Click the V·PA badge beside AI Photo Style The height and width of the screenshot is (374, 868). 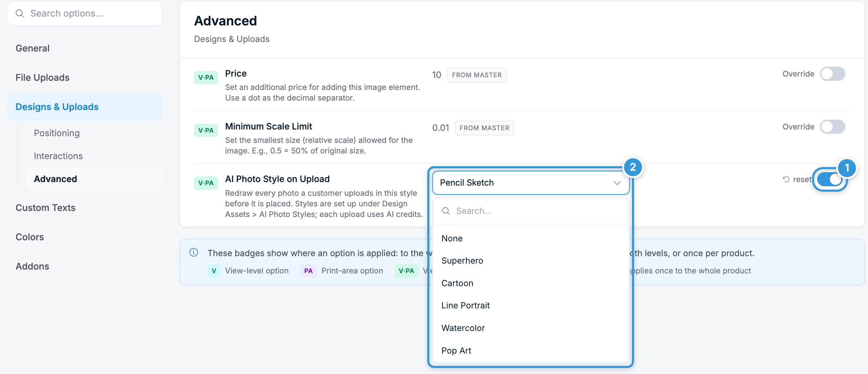[x=206, y=183]
